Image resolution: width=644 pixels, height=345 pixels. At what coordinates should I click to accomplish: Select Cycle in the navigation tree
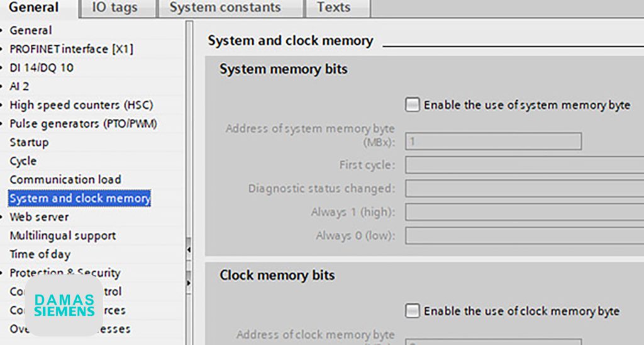click(23, 161)
